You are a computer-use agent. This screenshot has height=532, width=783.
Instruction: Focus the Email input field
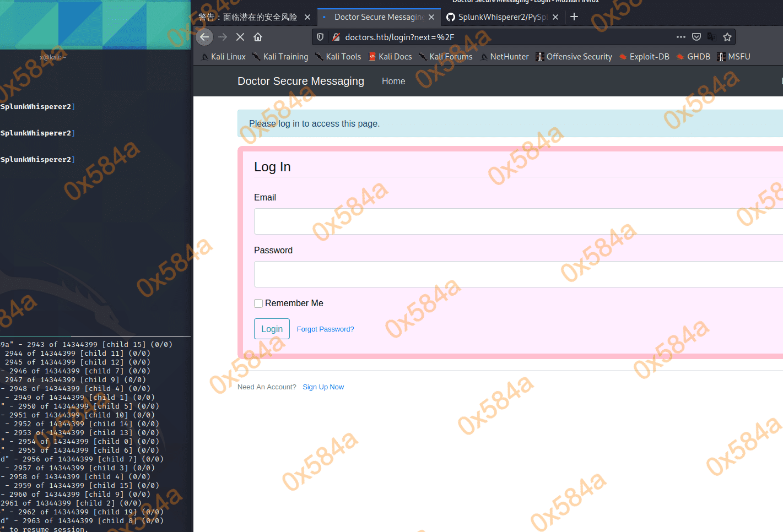click(518, 221)
